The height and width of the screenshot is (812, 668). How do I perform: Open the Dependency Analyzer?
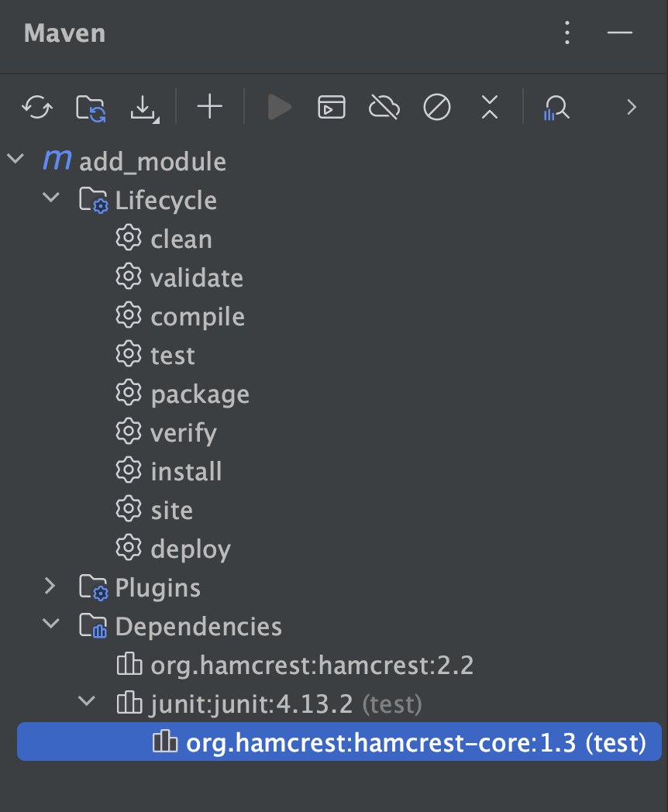[555, 107]
